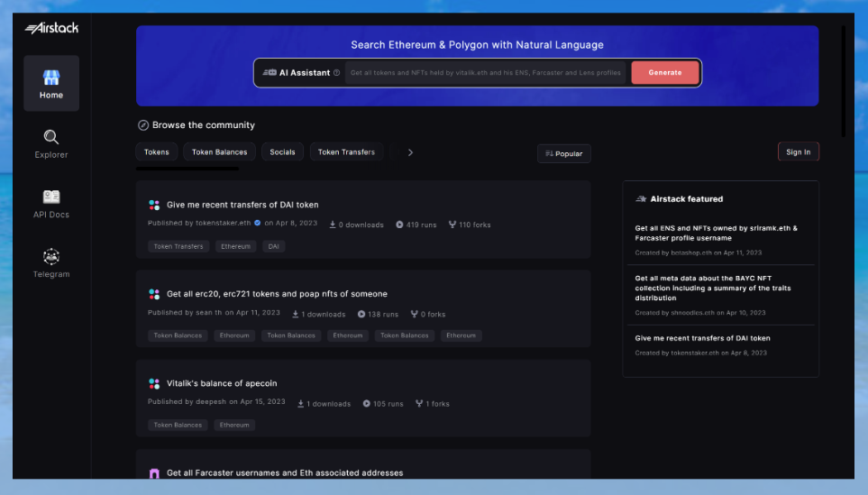Open the Popular sort dropdown
This screenshot has height=495, width=868.
tap(563, 154)
